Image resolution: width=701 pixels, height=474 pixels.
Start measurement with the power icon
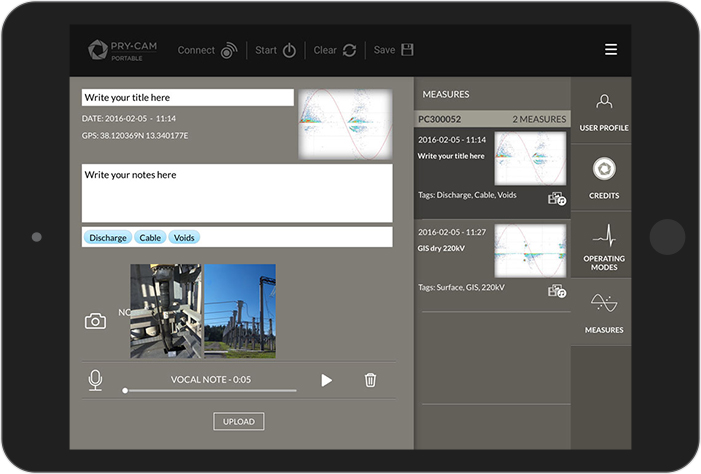click(x=289, y=51)
